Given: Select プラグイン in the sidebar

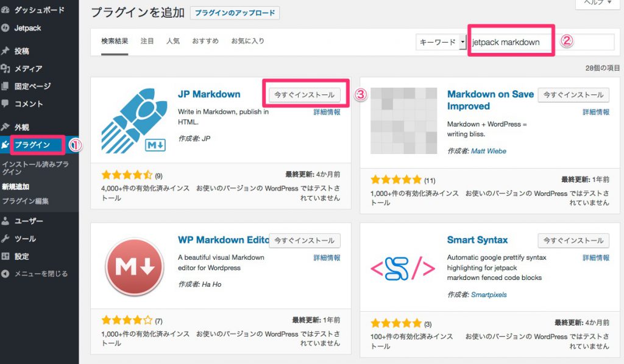Looking at the screenshot, I should (x=32, y=145).
